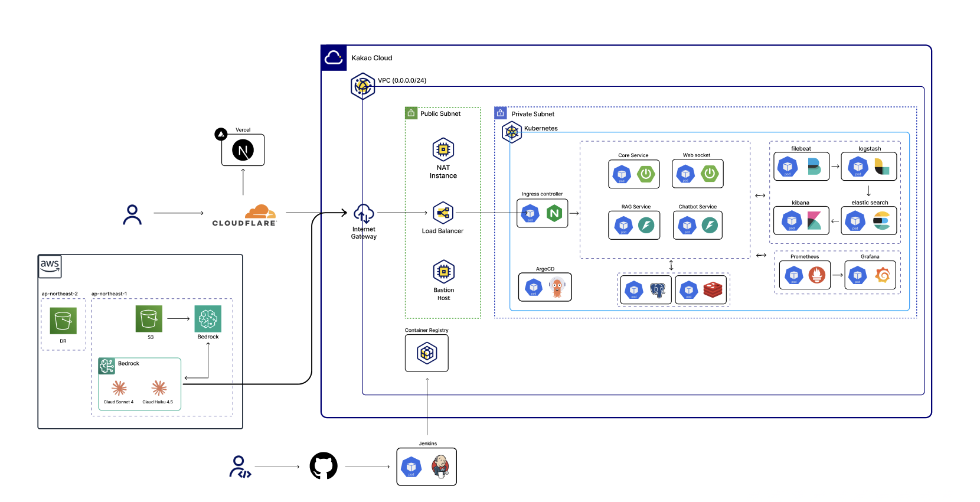980x502 pixels.
Task: Click the Claud Haiku 4.5 icon
Action: tap(159, 388)
